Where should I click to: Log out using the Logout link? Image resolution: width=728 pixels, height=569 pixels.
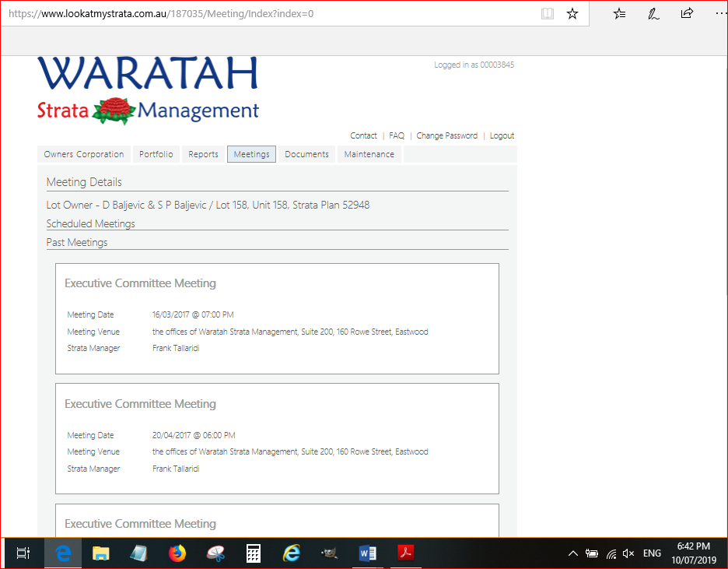pyautogui.click(x=502, y=135)
